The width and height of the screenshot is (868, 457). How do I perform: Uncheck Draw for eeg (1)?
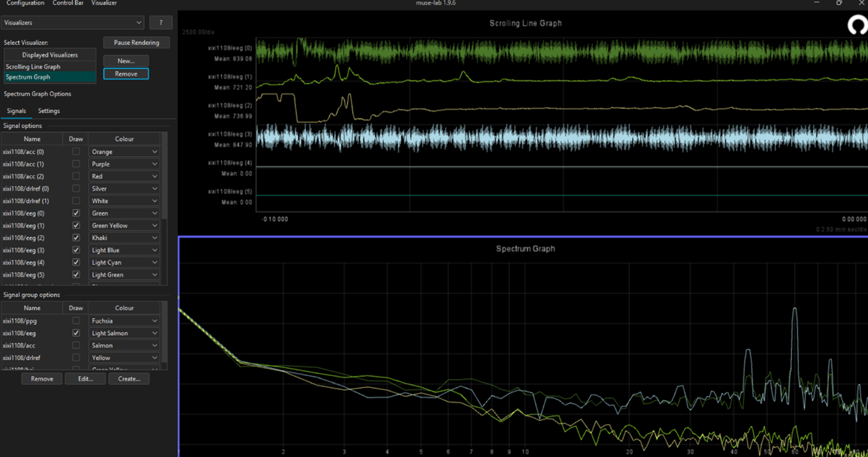[76, 225]
